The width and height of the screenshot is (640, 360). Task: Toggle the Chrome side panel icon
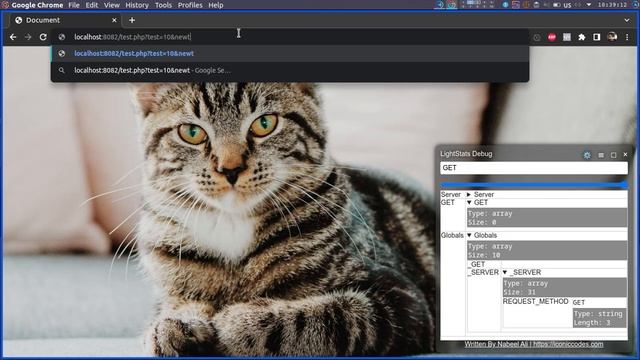597,37
